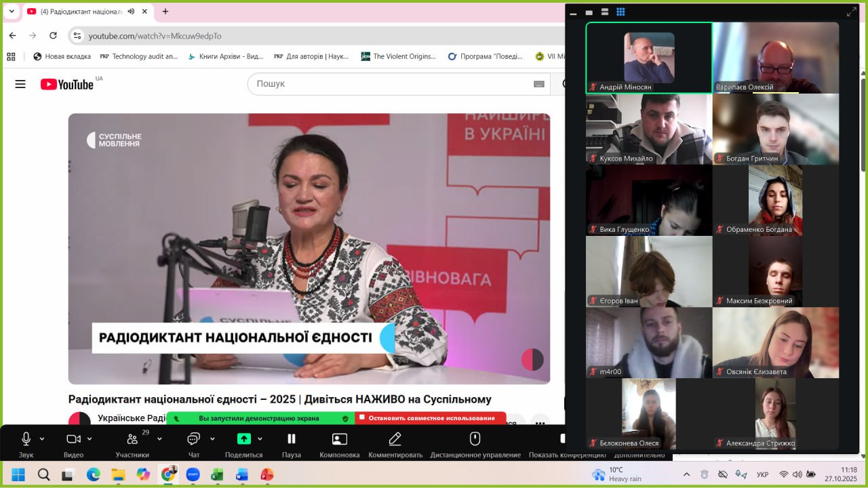Open Chrome tab search dropdown arrow
This screenshot has width=868, height=488.
(12, 12)
